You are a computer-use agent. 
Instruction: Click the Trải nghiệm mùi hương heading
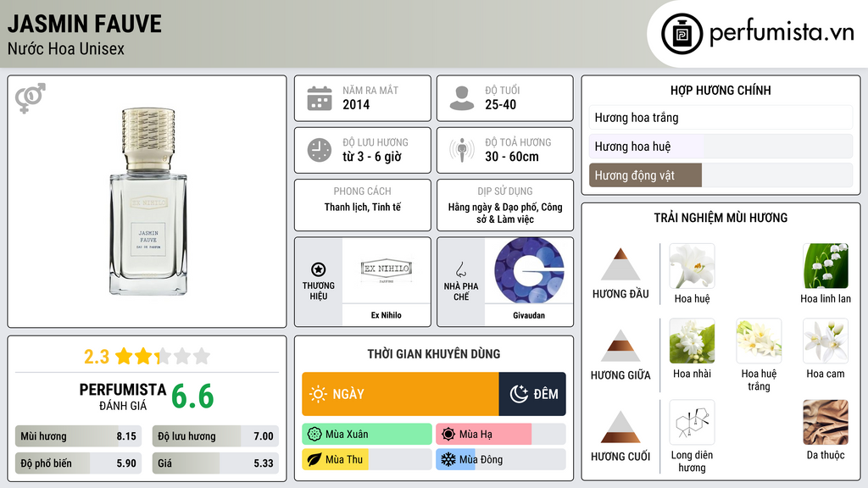[x=721, y=218]
